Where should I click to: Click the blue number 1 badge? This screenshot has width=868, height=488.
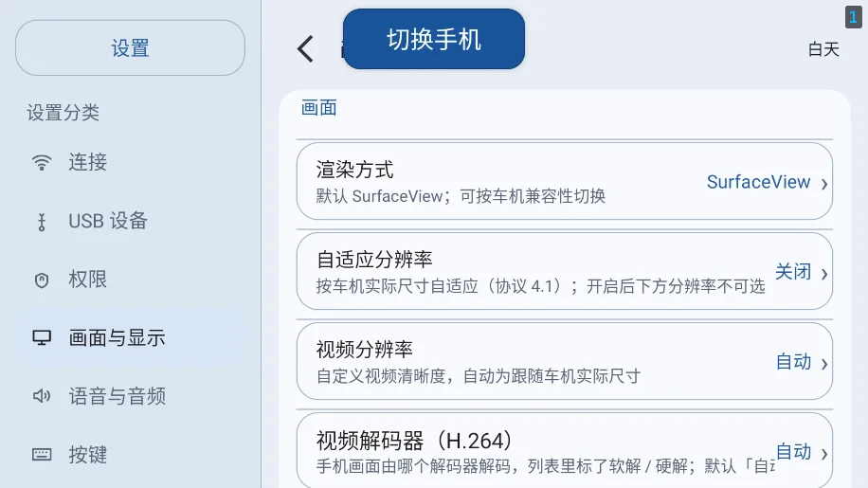pyautogui.click(x=853, y=17)
